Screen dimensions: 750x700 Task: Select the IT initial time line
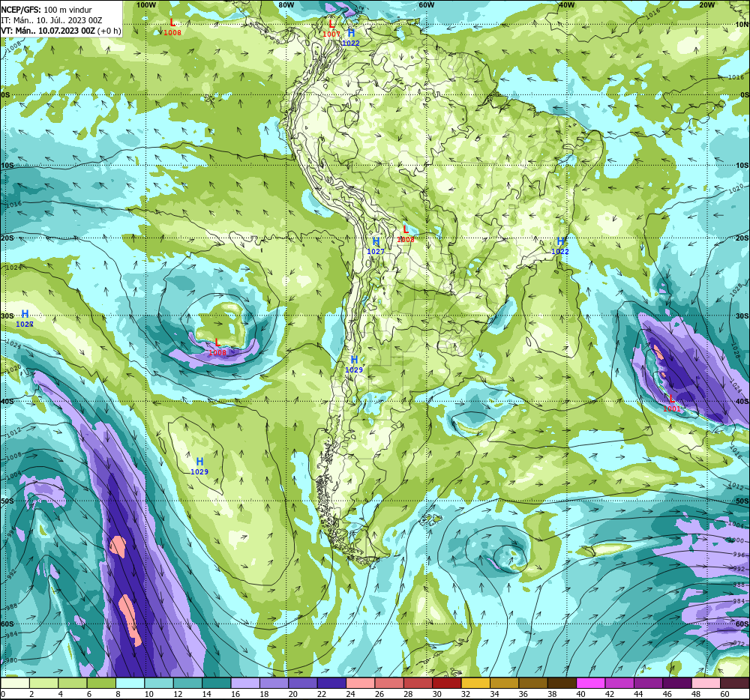click(x=51, y=20)
